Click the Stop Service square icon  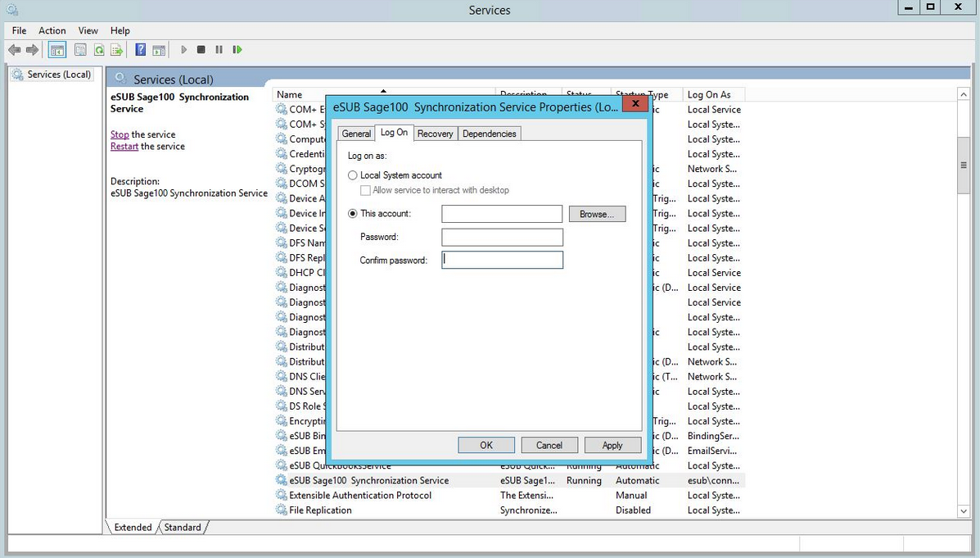[201, 49]
